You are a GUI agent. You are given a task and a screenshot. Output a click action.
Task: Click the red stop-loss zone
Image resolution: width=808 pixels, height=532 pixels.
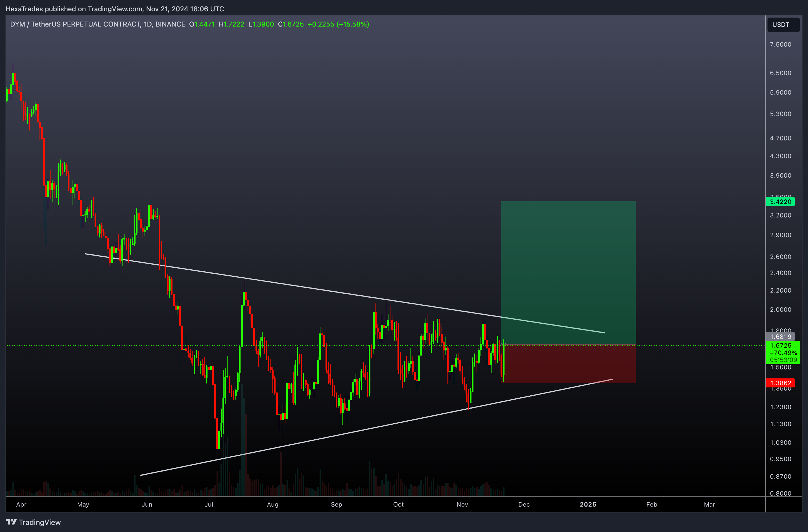(568, 364)
